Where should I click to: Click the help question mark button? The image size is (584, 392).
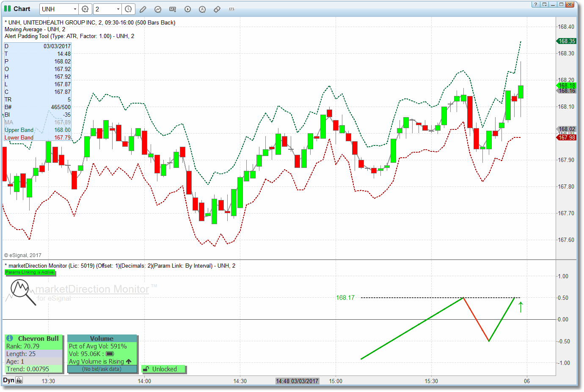point(536,5)
